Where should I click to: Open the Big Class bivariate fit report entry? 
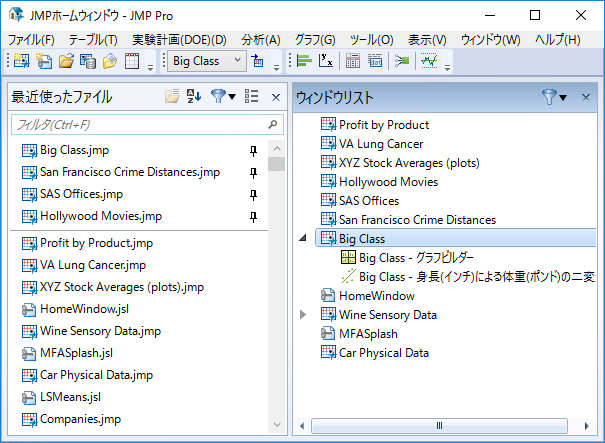click(468, 277)
